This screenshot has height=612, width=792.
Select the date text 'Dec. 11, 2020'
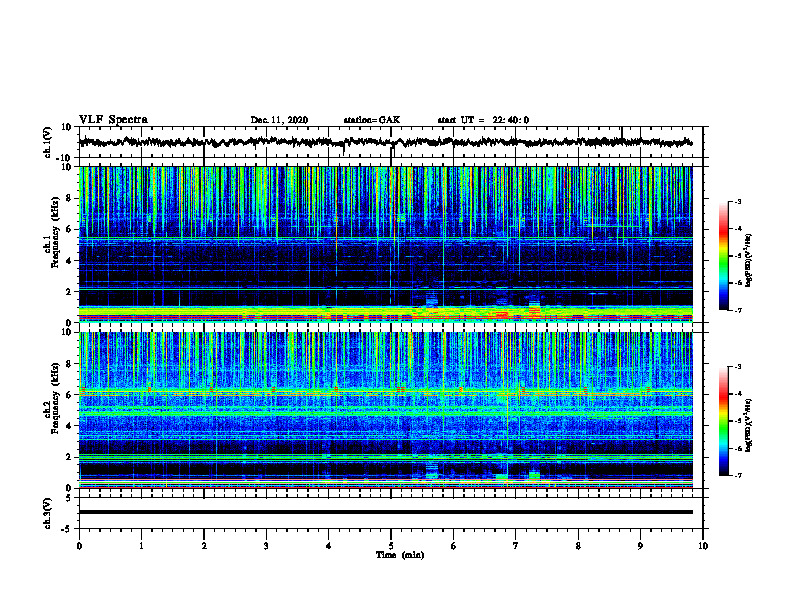pyautogui.click(x=279, y=120)
